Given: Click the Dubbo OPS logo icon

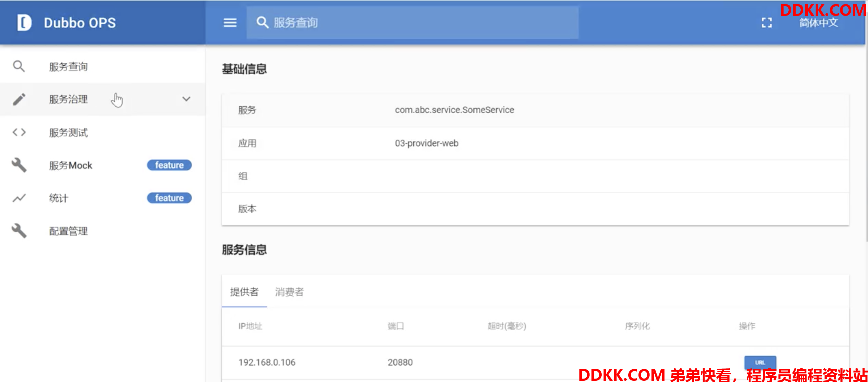Looking at the screenshot, I should point(24,23).
